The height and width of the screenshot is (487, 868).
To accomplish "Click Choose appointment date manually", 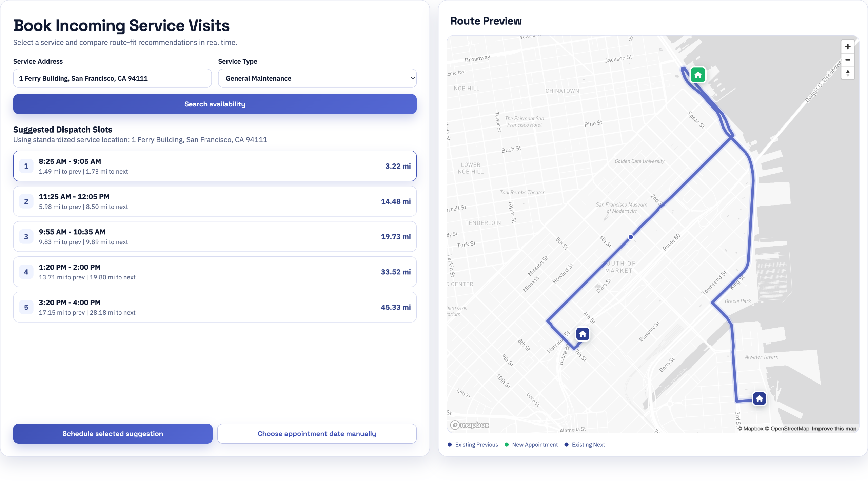I will (x=317, y=434).
